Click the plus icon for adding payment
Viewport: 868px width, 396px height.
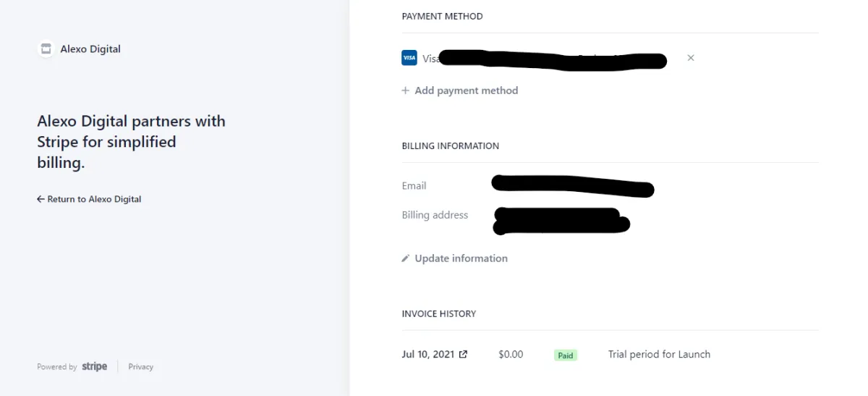click(x=406, y=90)
